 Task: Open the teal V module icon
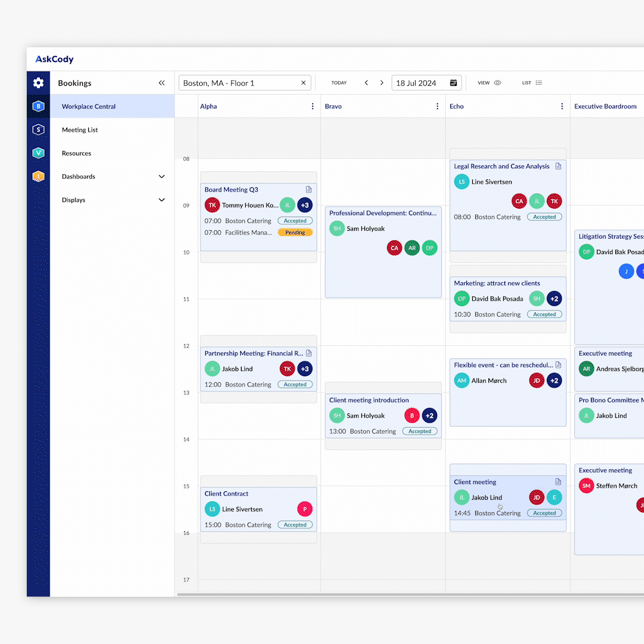tap(39, 153)
